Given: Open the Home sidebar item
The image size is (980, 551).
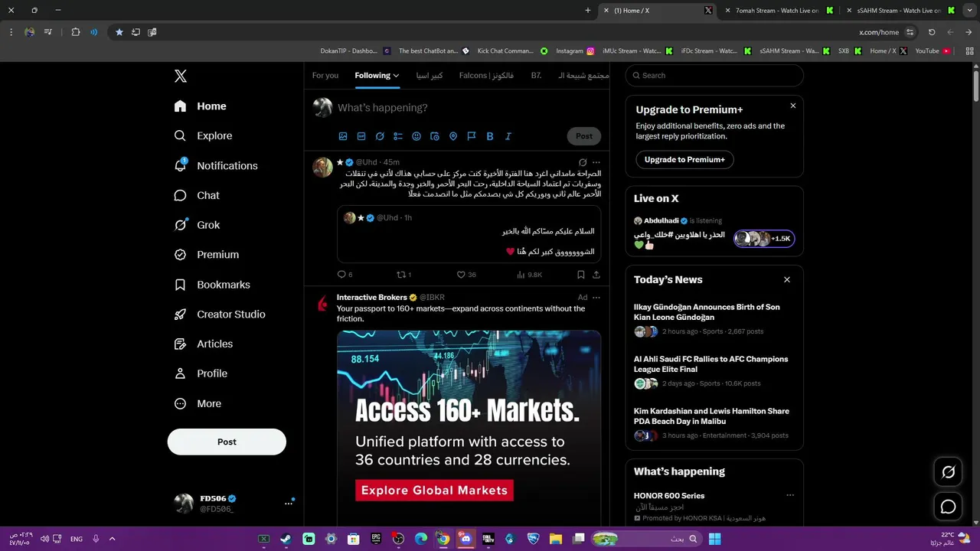Looking at the screenshot, I should [201, 106].
